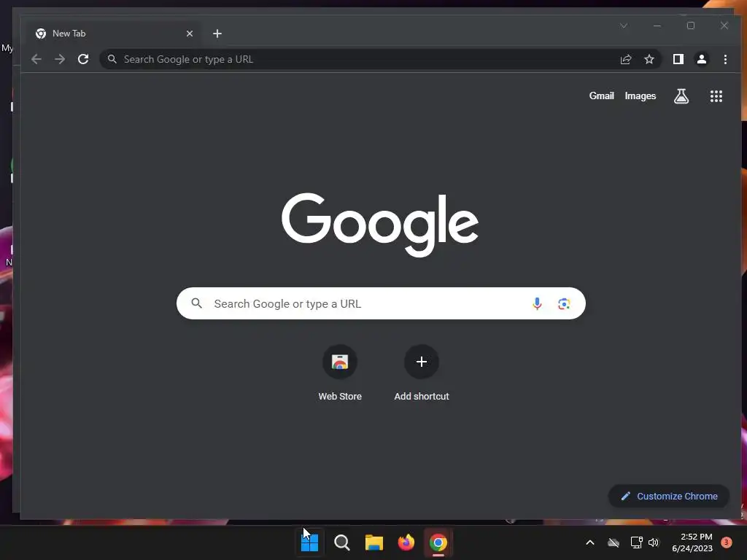Launch Firefox from taskbar
The image size is (747, 560).
(406, 542)
